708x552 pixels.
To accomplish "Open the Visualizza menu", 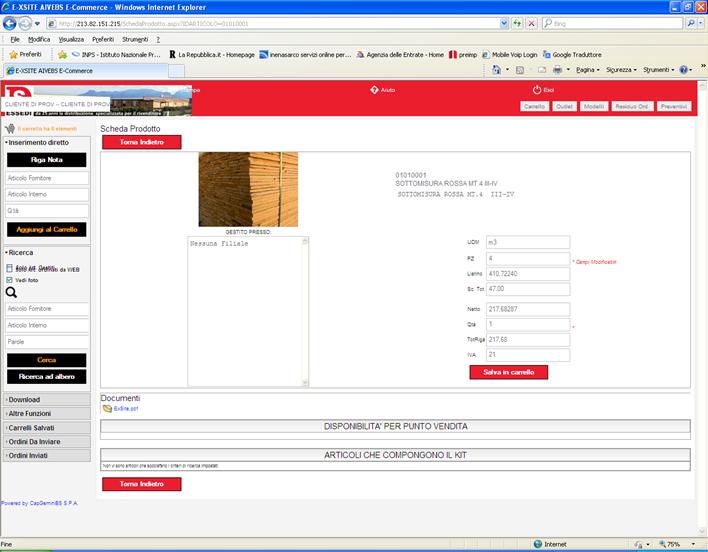I will point(71,39).
